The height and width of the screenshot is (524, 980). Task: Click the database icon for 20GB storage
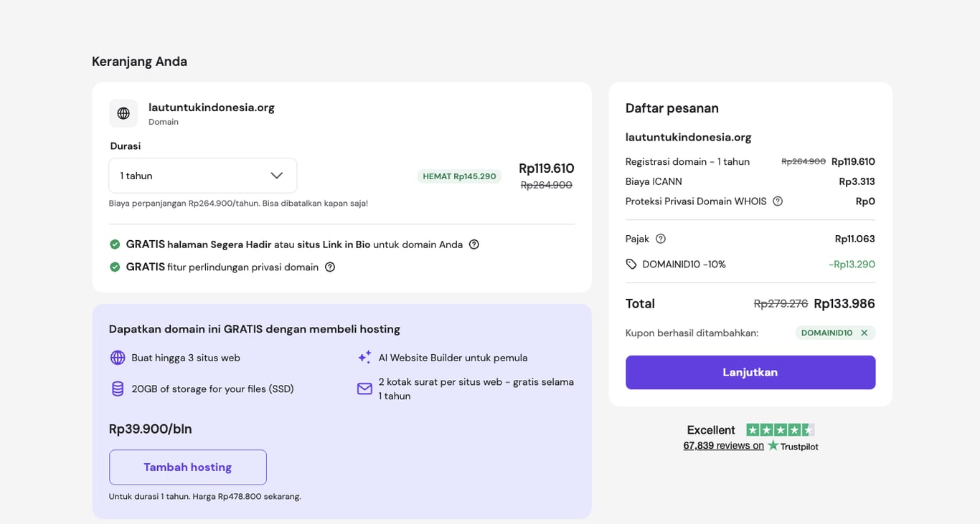118,389
